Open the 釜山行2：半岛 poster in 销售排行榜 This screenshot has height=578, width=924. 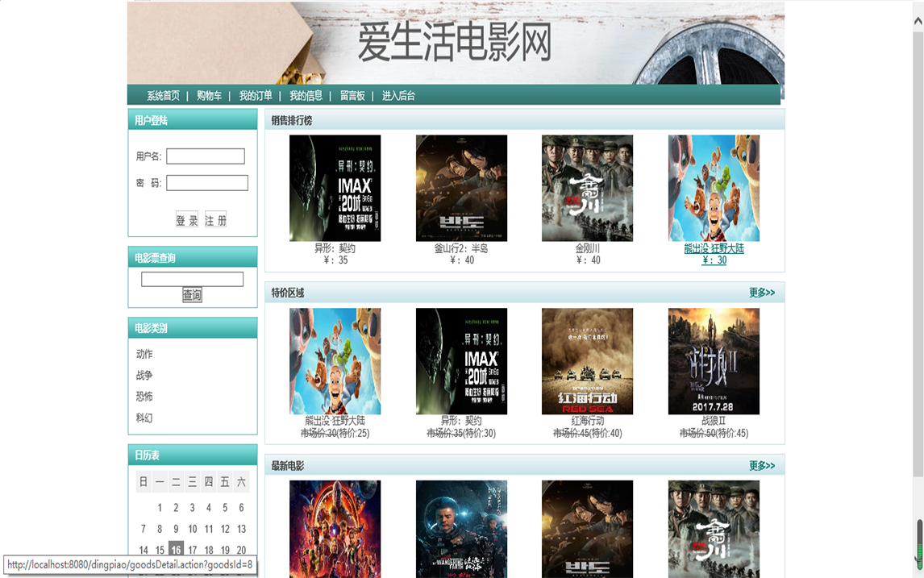coord(461,188)
